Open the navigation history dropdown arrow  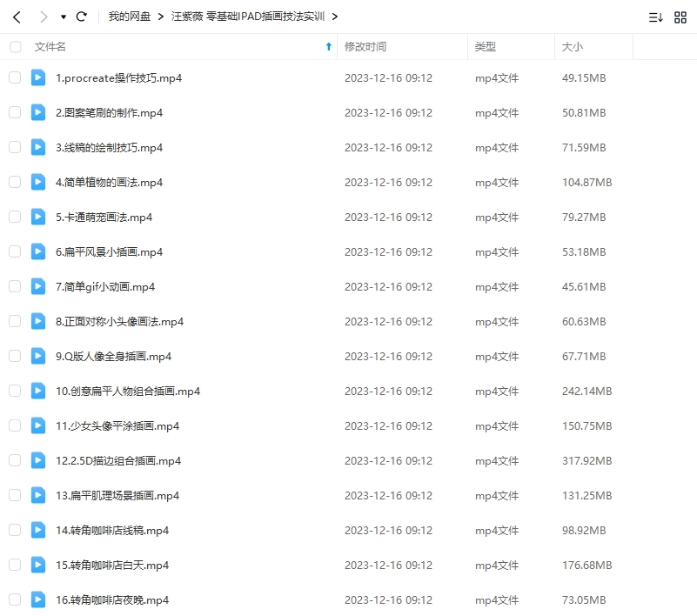(64, 17)
